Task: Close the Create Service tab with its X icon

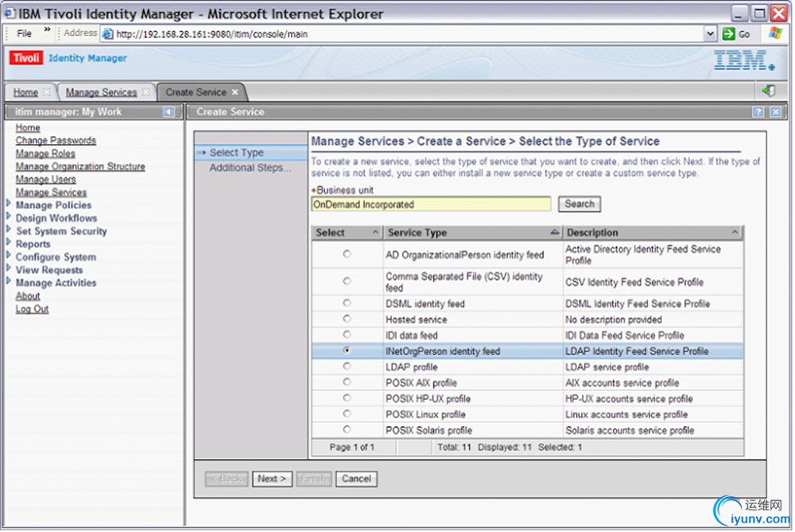Action: [235, 92]
